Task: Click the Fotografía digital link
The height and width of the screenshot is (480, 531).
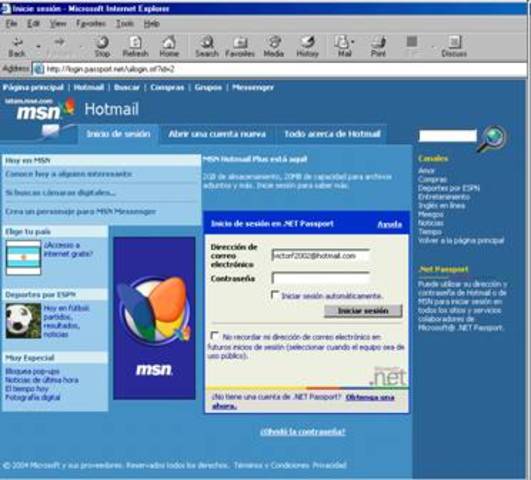Action: click(33, 397)
